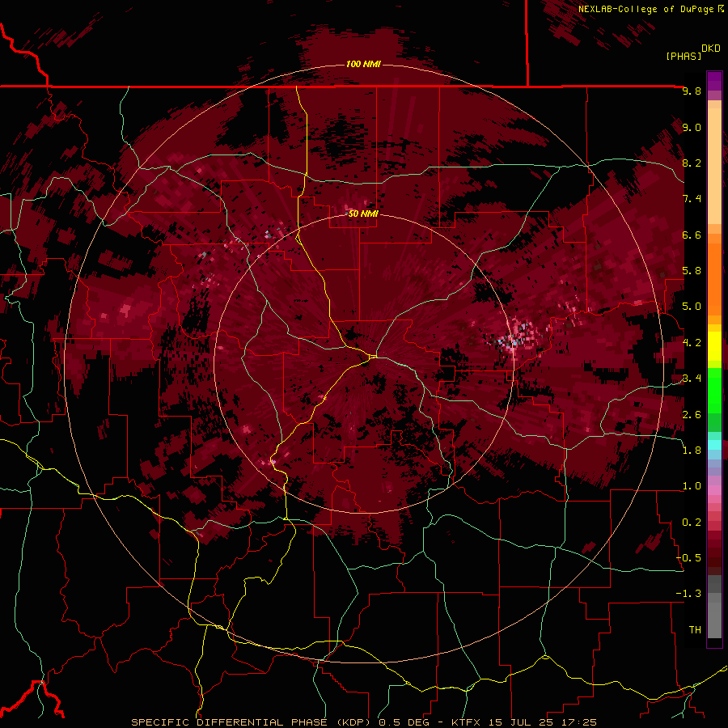Pick the purple segment atop the color bar

(714, 81)
